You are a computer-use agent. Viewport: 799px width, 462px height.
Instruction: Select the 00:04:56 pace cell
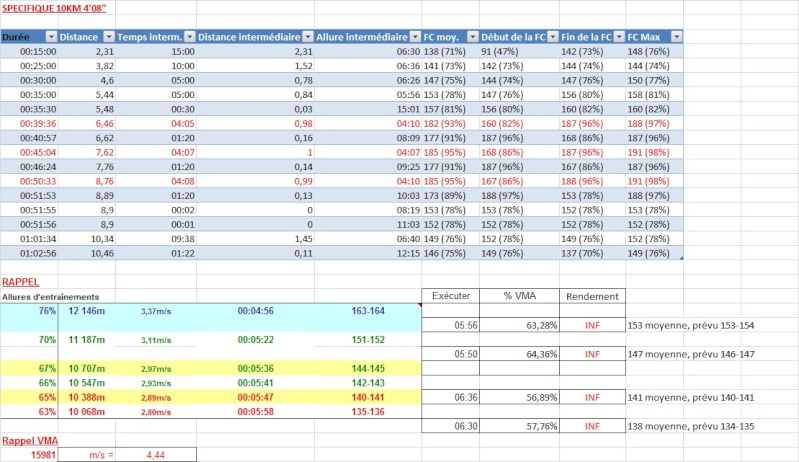(255, 311)
